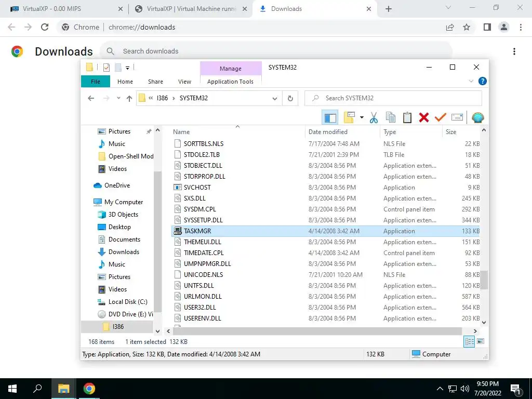Select the TIMEDATE.CPL file
The width and height of the screenshot is (532, 399).
[x=326, y=253]
